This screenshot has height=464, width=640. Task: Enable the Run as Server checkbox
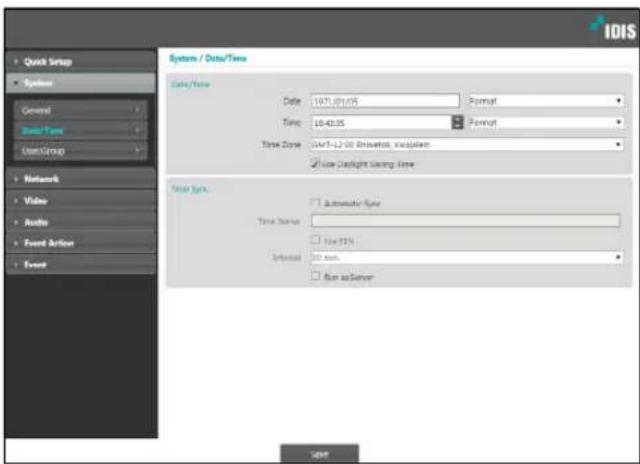[x=315, y=276]
